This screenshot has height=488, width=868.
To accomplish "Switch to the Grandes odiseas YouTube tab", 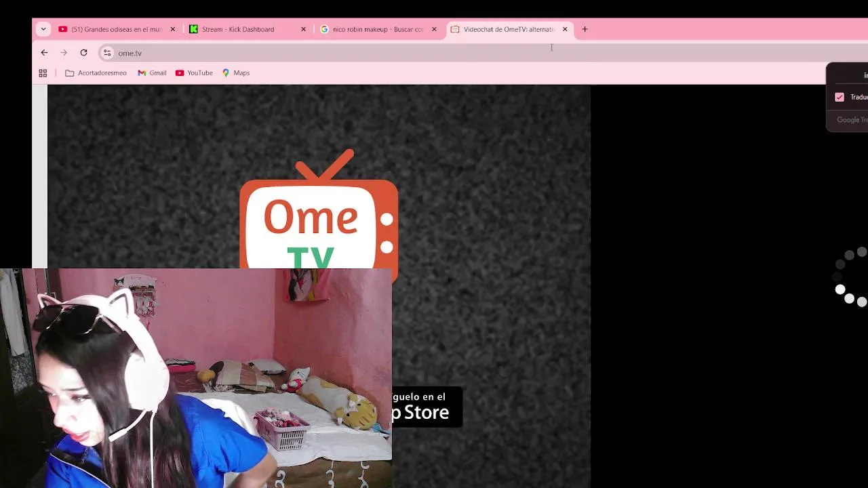I will (117, 29).
